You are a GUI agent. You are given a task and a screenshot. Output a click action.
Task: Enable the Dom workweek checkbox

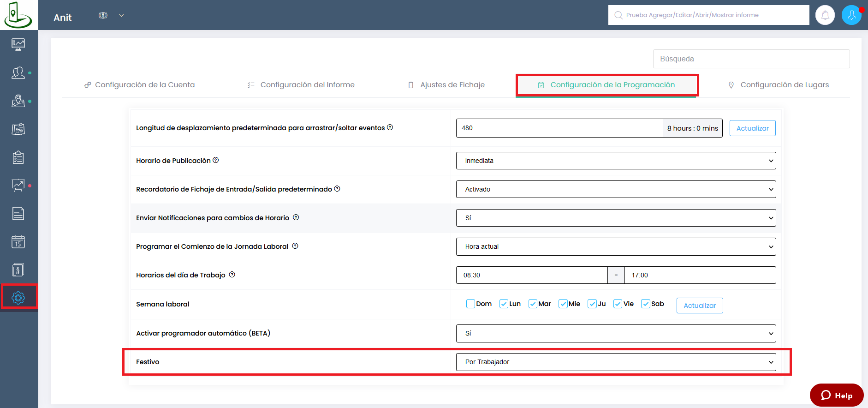[470, 304]
